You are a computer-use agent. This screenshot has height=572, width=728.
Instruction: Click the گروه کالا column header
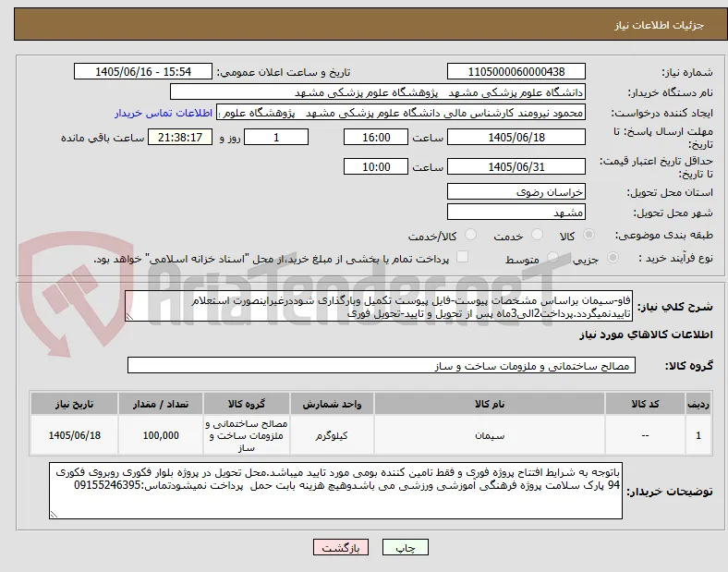[247, 404]
